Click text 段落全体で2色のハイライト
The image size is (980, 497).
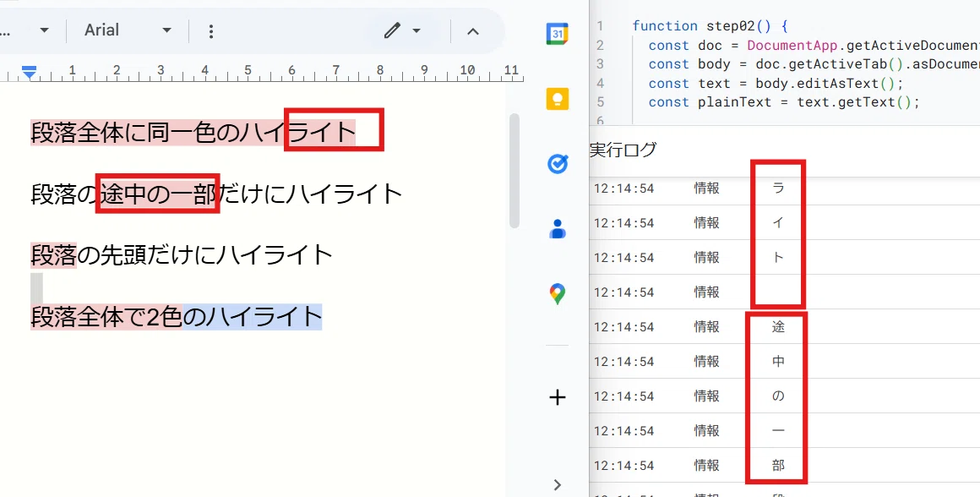tap(177, 317)
